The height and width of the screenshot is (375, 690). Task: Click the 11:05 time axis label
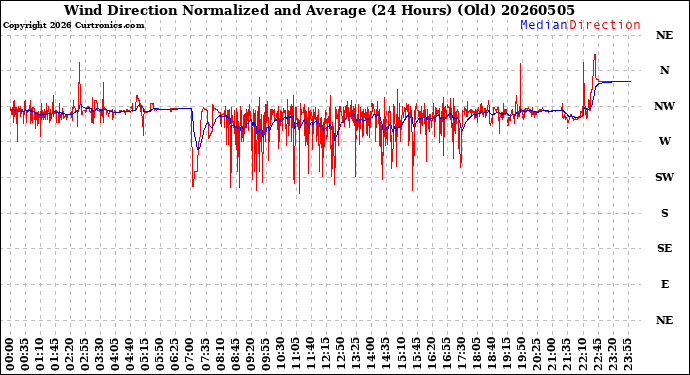click(x=295, y=354)
